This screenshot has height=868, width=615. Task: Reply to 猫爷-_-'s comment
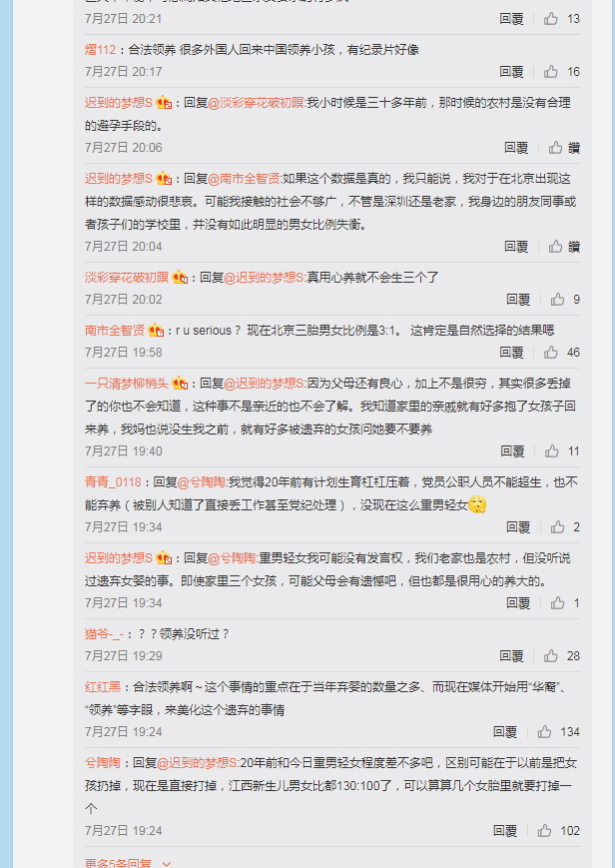pos(511,656)
